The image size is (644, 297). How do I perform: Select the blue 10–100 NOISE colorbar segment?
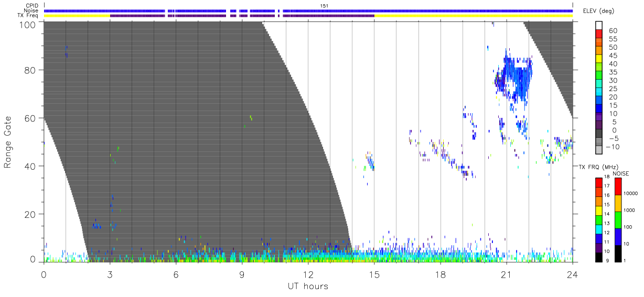[618, 236]
